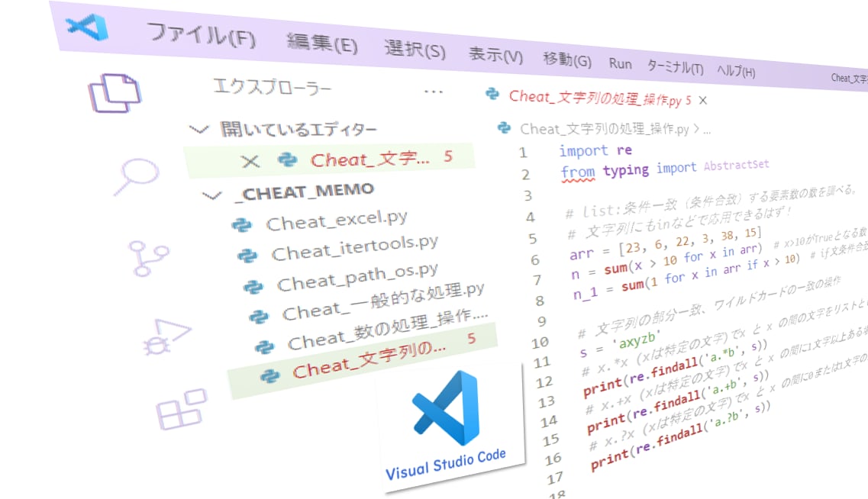Viewport: 868px width, 499px height.
Task: Click the breadcrumb trailing ellipsis
Action: tap(707, 130)
